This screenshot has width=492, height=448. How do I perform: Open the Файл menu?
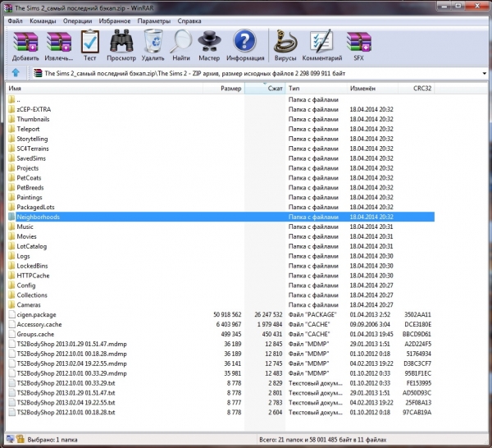point(15,21)
